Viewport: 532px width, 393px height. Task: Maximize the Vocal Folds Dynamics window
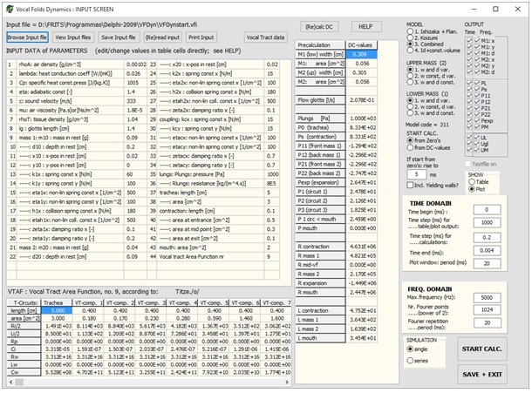click(495, 10)
